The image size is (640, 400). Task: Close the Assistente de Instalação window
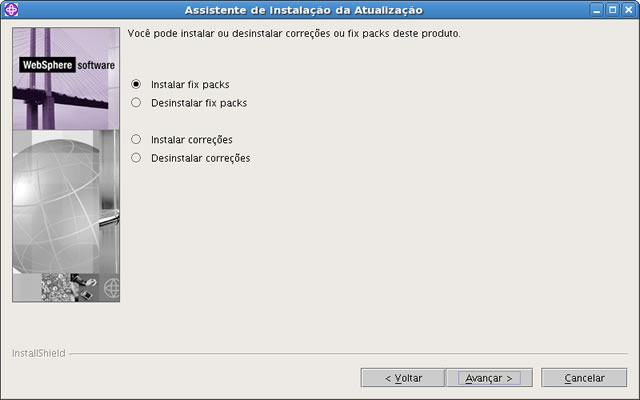629,10
